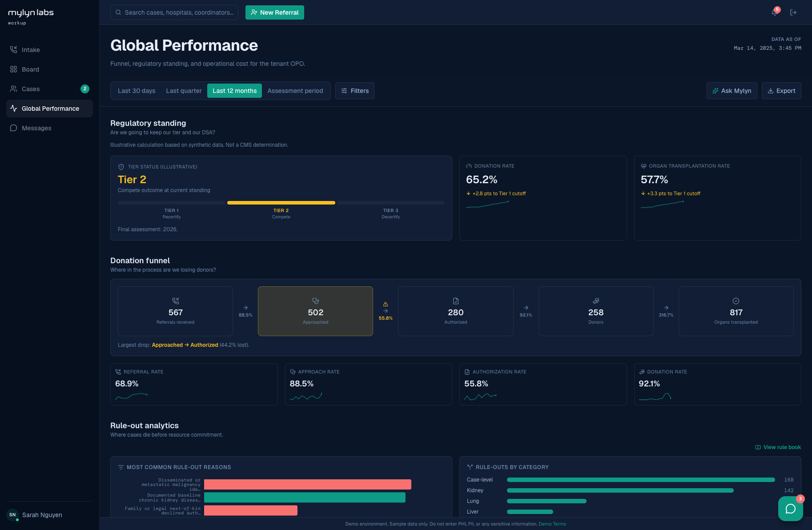Click the Export button
The image size is (812, 530).
[x=781, y=91]
